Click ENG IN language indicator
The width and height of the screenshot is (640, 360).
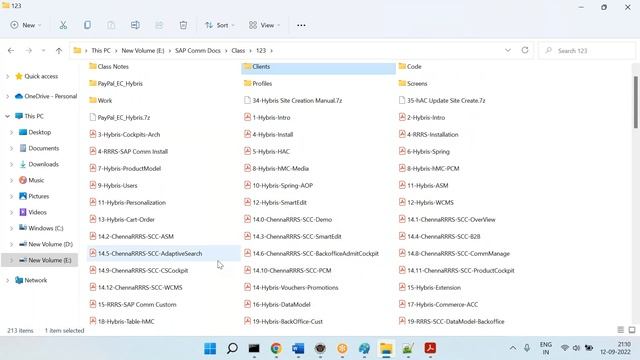click(x=546, y=348)
